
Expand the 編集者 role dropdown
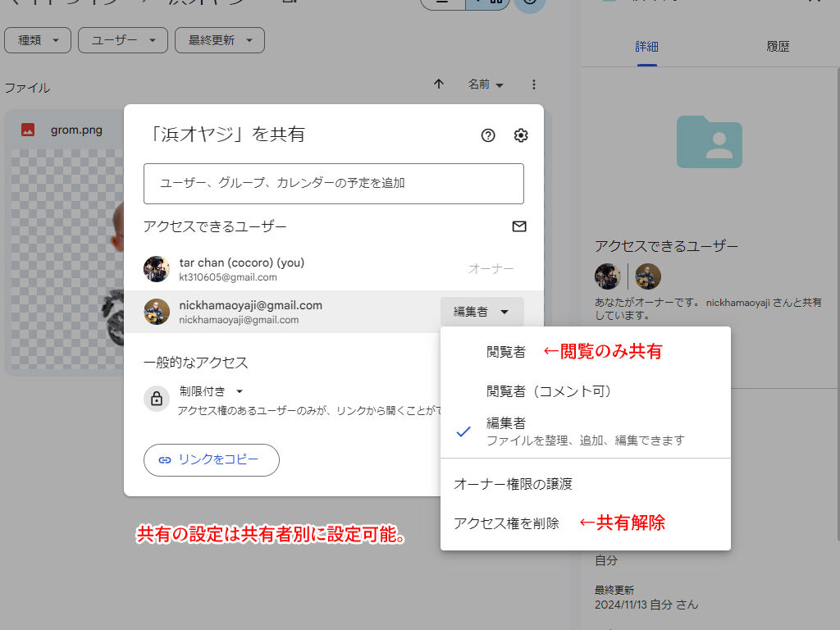pyautogui.click(x=482, y=312)
